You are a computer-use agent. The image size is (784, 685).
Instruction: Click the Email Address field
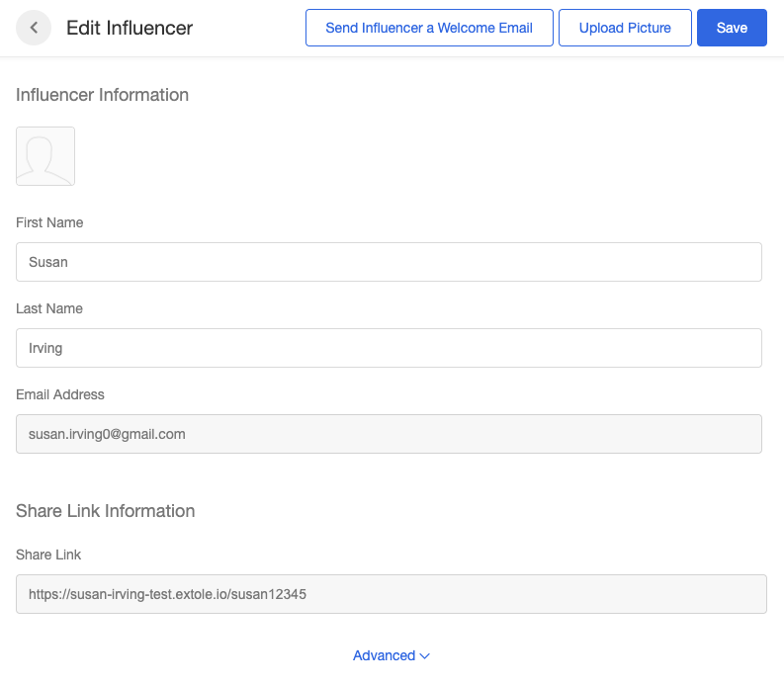click(389, 434)
